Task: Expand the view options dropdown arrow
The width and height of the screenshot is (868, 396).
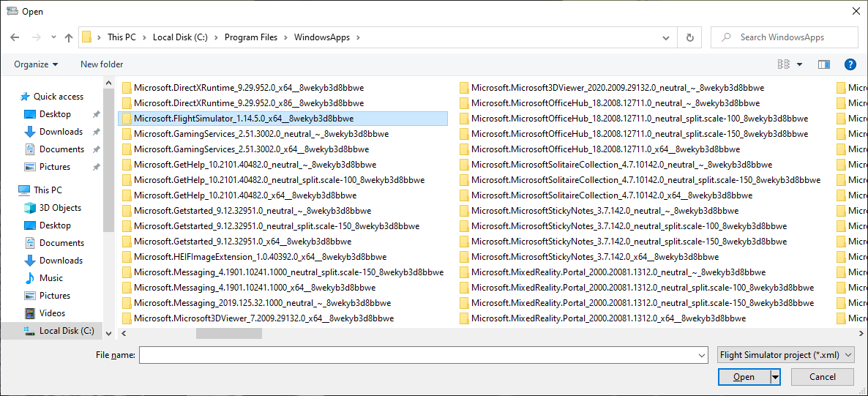Action: click(799, 64)
